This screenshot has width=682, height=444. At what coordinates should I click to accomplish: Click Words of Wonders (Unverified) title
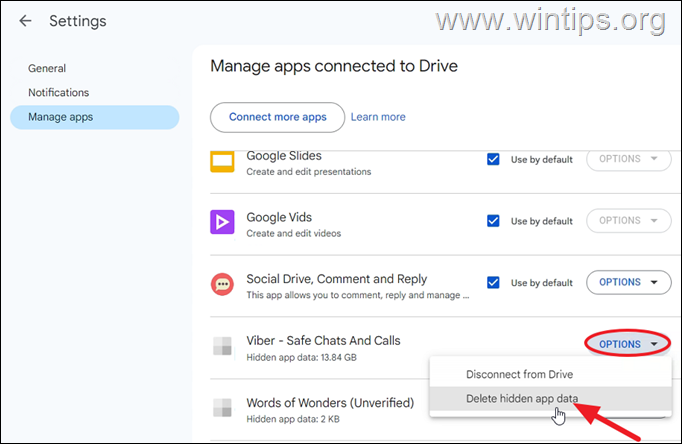tap(330, 403)
